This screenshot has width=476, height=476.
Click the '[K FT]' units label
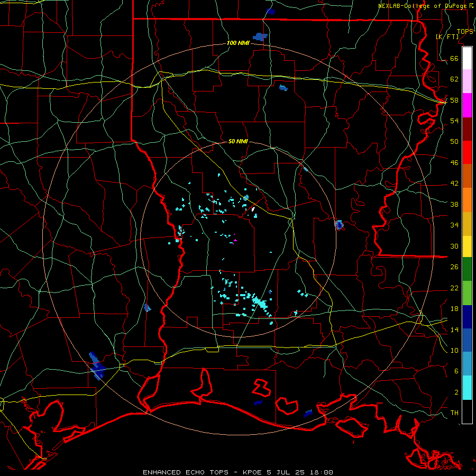pos(447,36)
